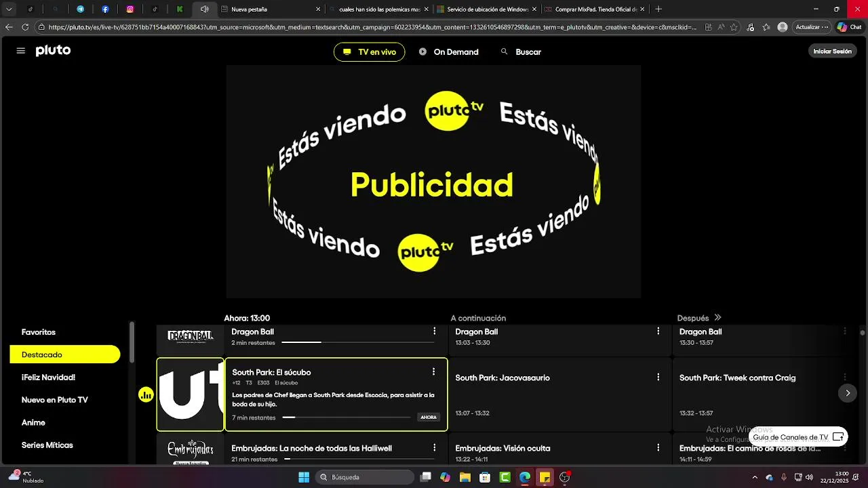The height and width of the screenshot is (488, 868).
Task: Open options for Dragon Ball 13:03 show
Action: coord(658,331)
